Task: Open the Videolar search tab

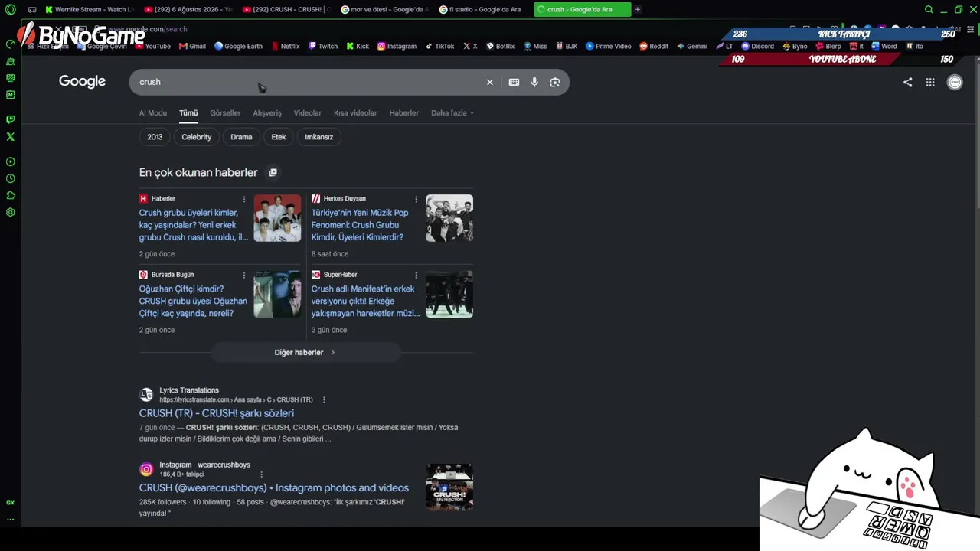Action: pyautogui.click(x=308, y=112)
